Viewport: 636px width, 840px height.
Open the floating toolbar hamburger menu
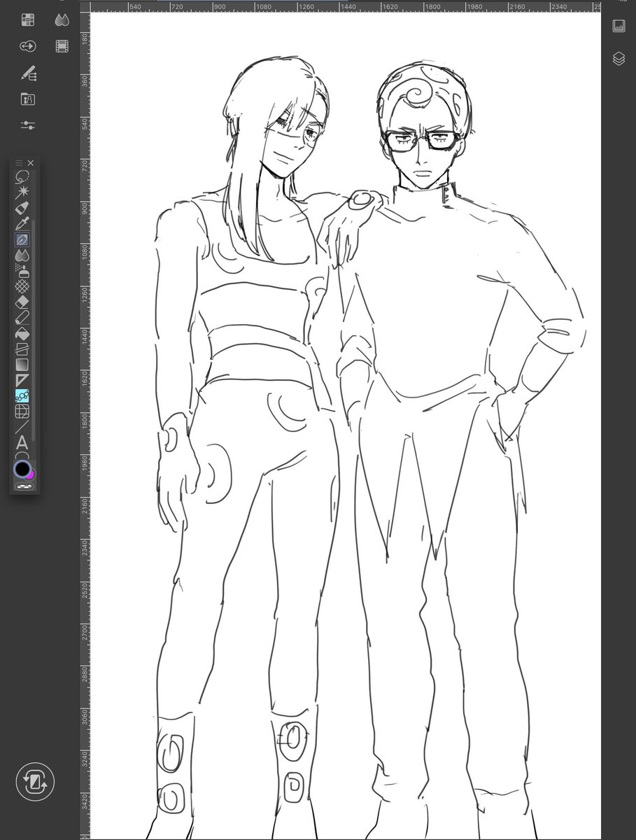[x=19, y=162]
